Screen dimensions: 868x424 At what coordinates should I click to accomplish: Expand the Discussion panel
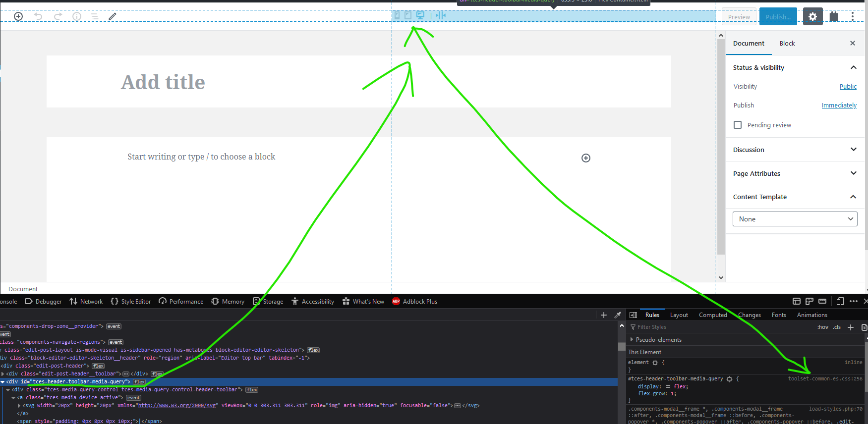795,150
